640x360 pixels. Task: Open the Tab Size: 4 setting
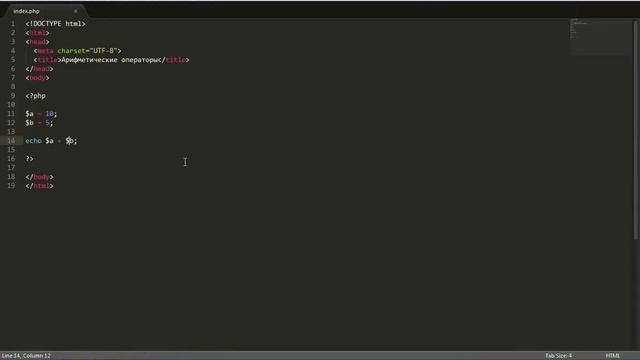tap(558, 356)
